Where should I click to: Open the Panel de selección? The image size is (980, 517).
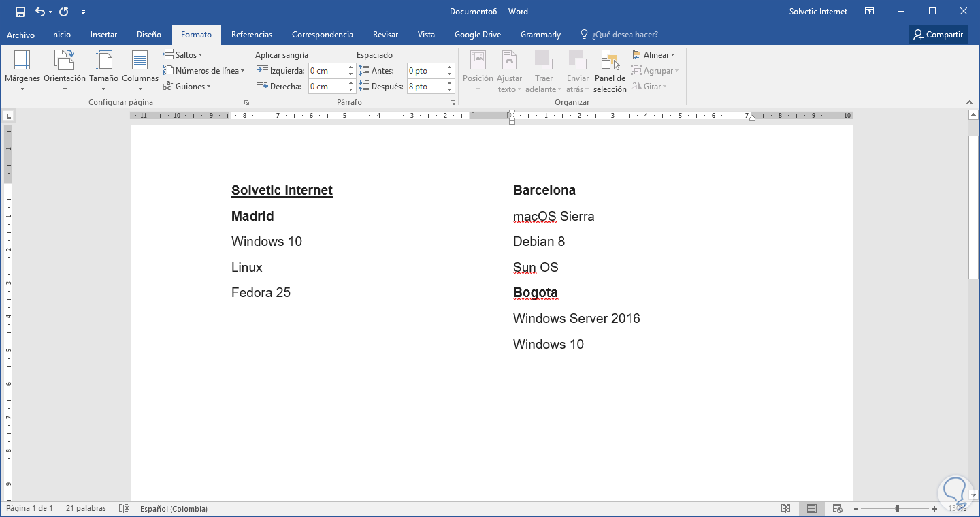(x=610, y=71)
